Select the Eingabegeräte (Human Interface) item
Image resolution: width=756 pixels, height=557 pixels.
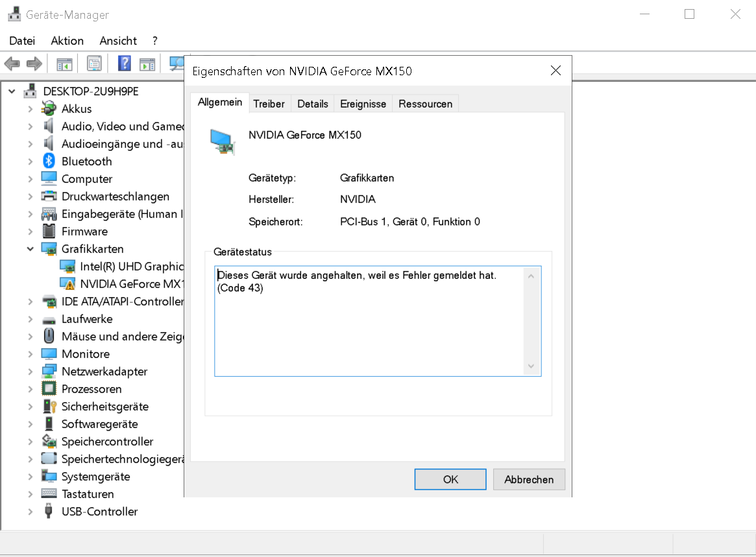click(x=123, y=214)
